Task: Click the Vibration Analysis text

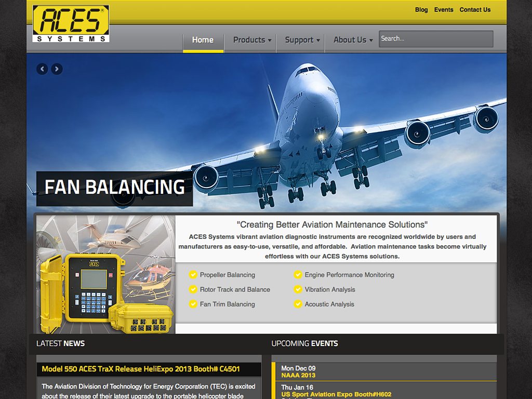Action: click(x=330, y=289)
